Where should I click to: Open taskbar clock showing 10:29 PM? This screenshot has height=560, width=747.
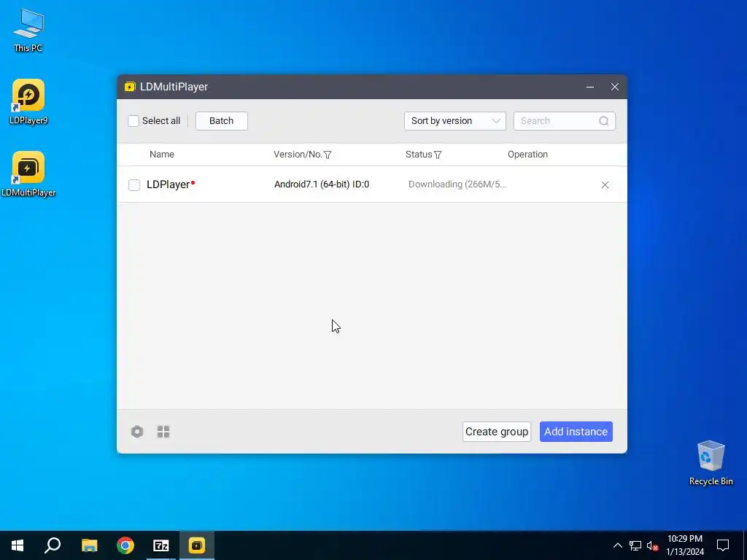684,545
